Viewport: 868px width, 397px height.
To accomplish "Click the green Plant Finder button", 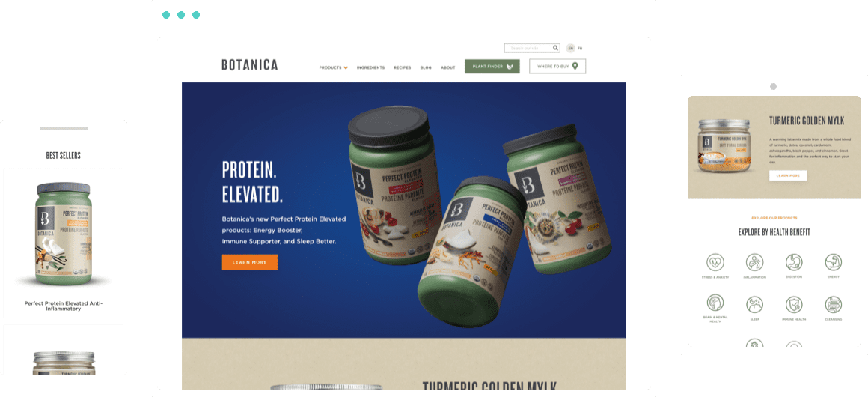I will click(x=492, y=67).
